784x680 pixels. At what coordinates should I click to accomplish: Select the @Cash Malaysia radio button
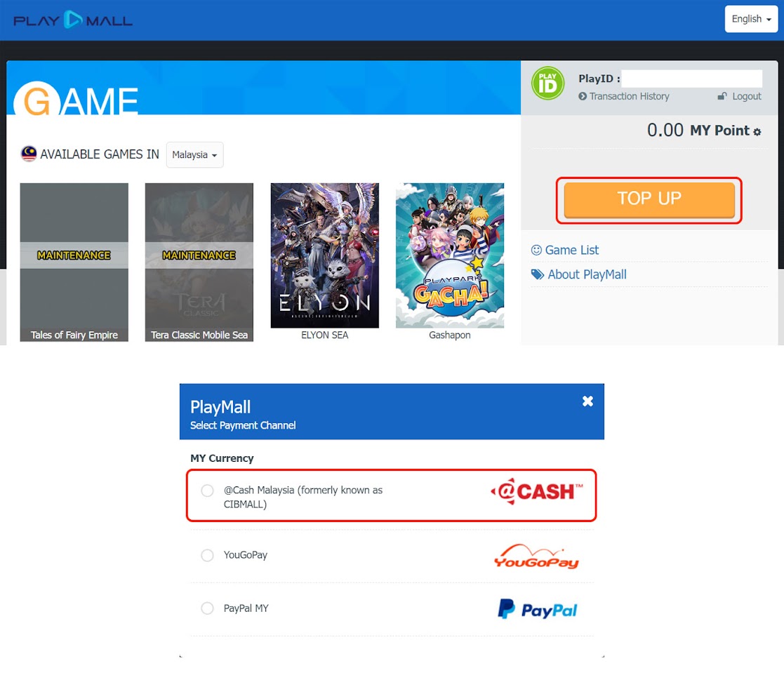pos(207,491)
